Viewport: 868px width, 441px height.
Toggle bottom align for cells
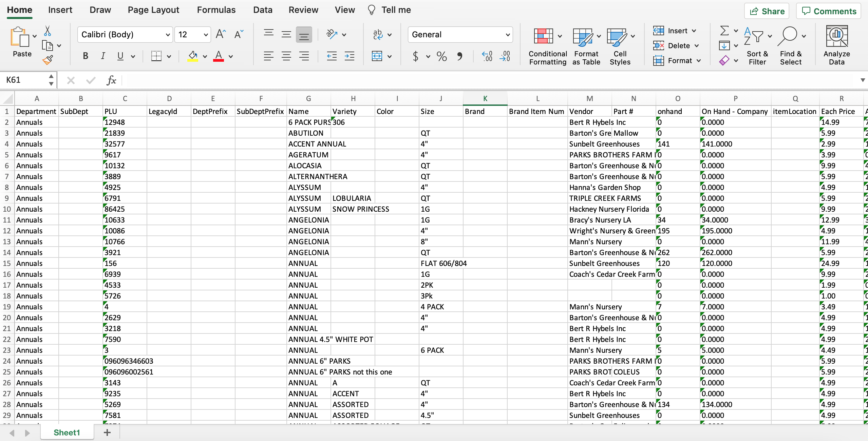coord(304,35)
